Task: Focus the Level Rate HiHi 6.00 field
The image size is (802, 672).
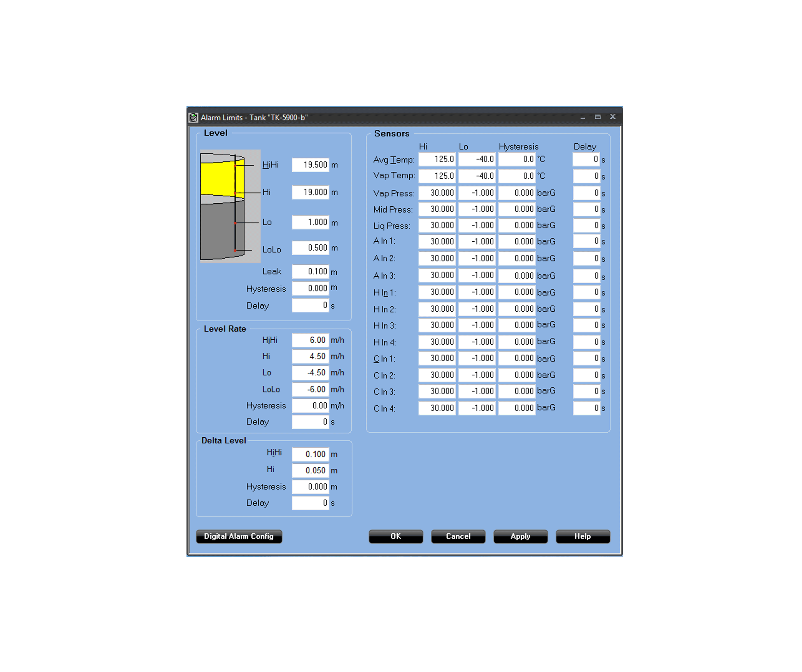Action: (310, 340)
